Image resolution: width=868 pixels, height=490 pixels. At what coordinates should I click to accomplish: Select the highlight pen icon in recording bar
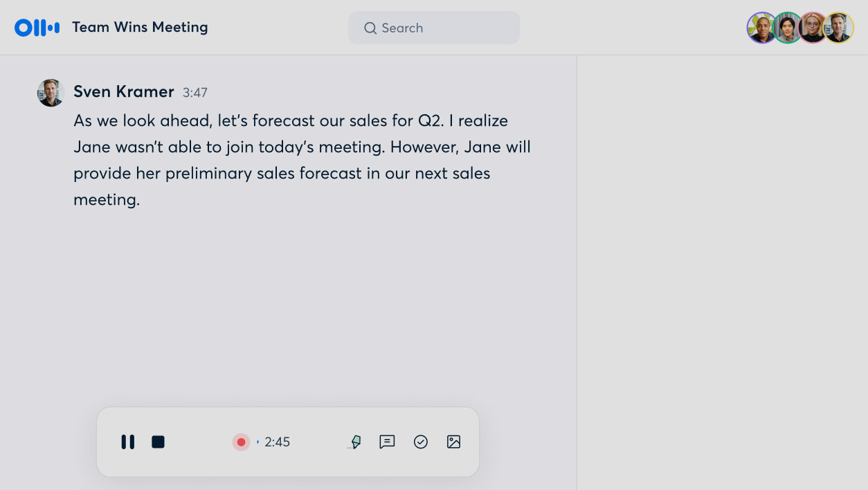354,442
